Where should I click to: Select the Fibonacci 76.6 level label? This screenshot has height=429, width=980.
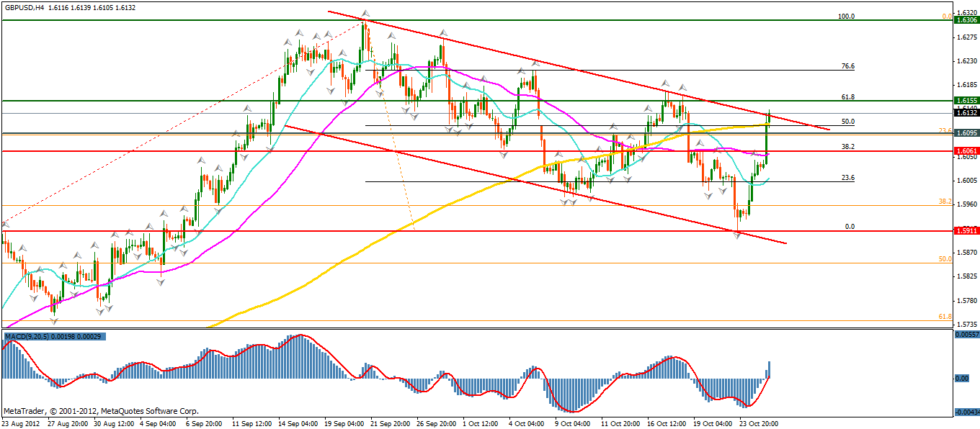point(848,66)
